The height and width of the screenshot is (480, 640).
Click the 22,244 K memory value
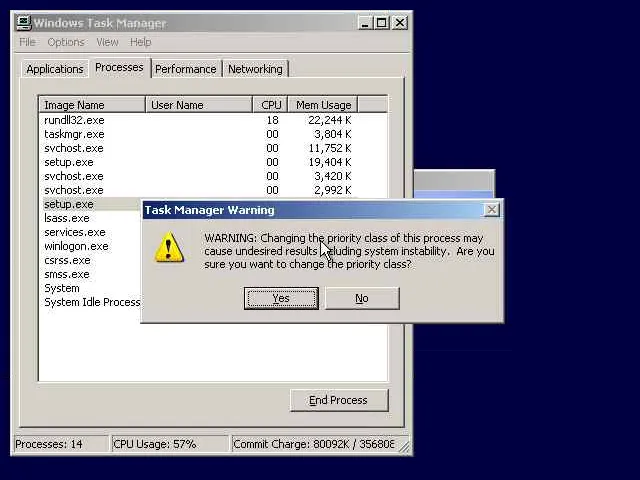[329, 120]
